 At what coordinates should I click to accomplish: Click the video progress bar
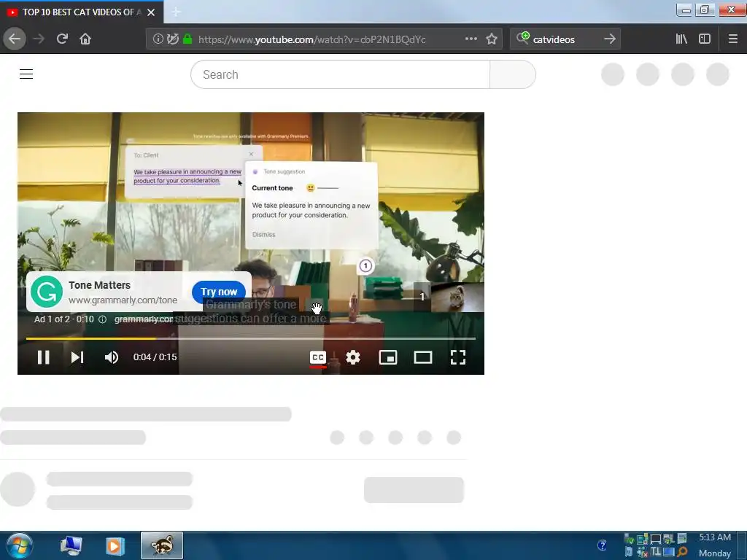pos(251,338)
